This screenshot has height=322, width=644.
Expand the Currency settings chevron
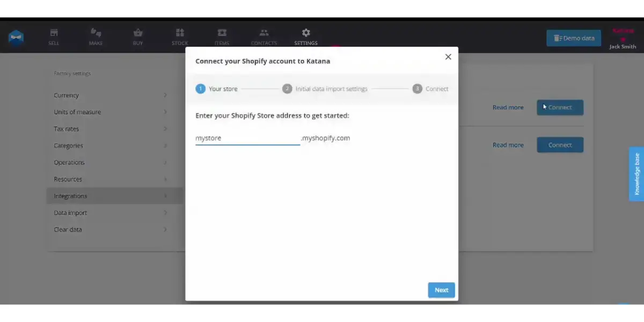point(165,96)
